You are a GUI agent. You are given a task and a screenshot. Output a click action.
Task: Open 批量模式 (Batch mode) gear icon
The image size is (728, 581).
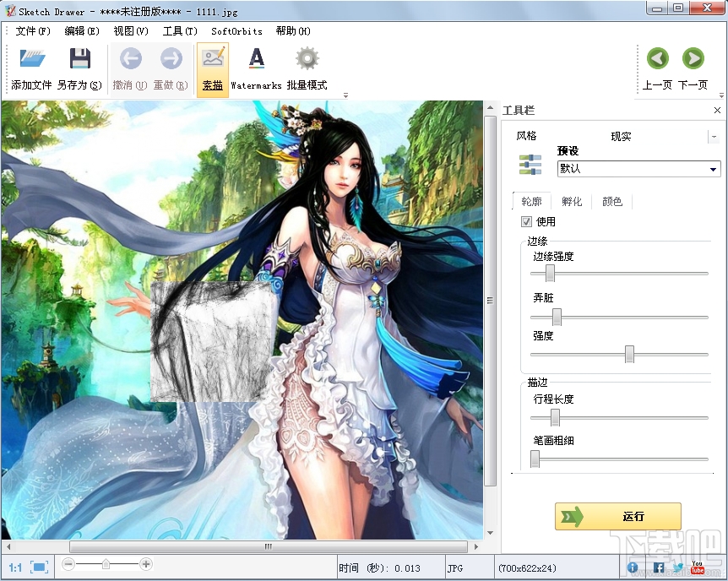coord(307,58)
